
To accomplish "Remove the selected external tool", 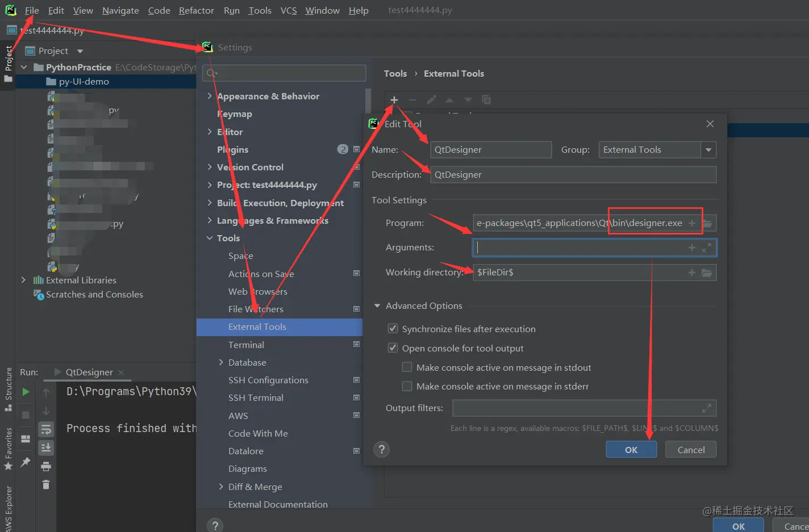I will [412, 99].
